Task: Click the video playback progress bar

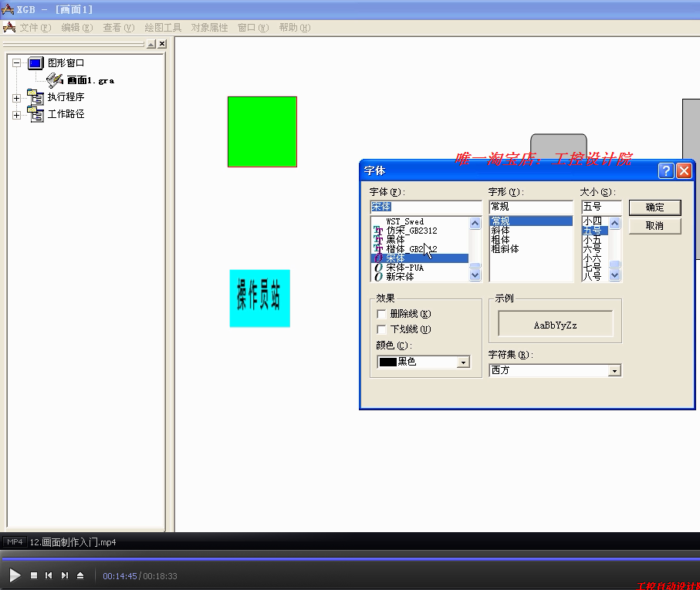Action: (x=350, y=558)
